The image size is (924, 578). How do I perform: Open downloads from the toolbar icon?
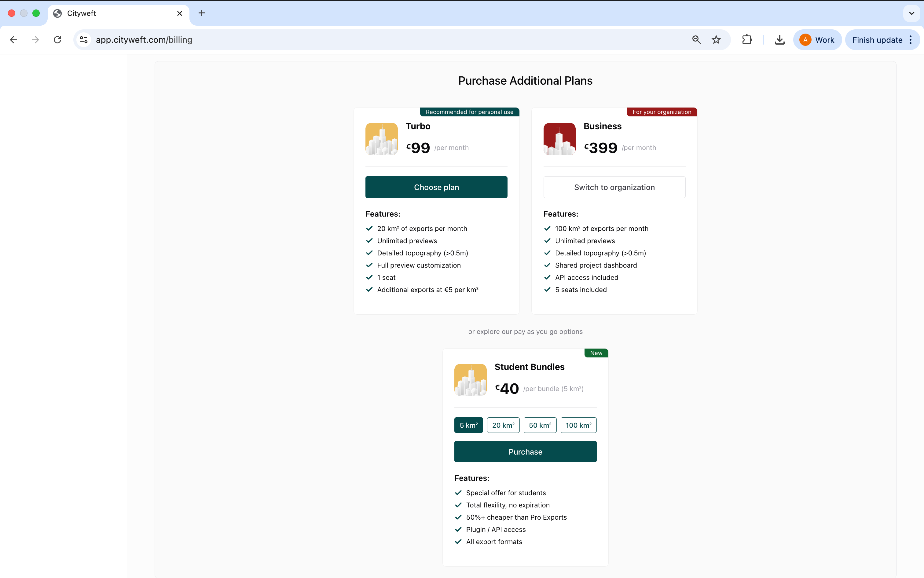coord(779,40)
